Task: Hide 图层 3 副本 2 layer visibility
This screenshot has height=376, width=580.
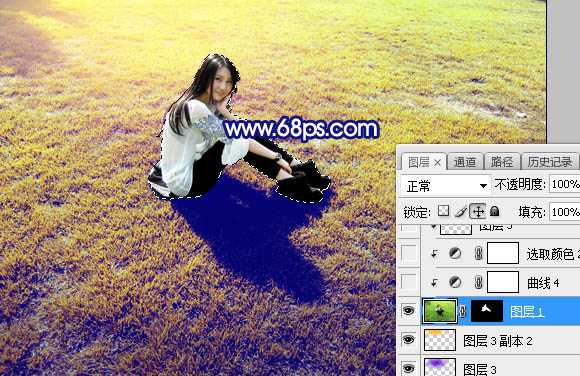Action: (408, 339)
